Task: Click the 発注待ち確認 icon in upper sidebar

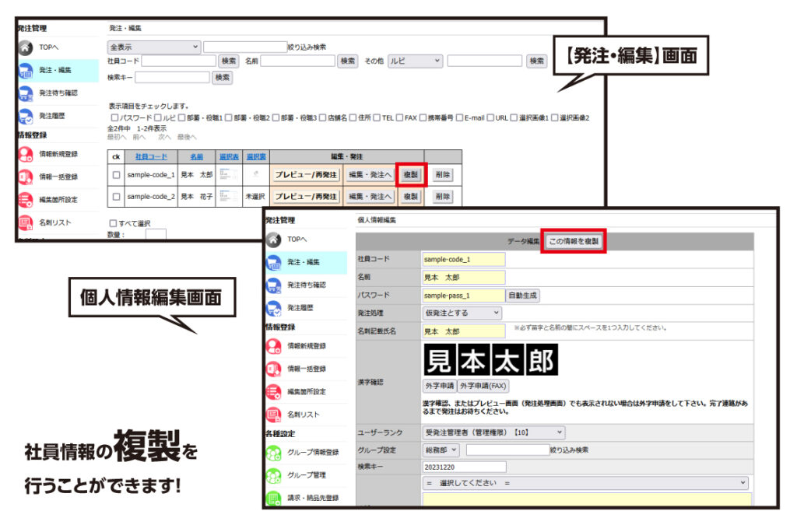Action: [27, 93]
